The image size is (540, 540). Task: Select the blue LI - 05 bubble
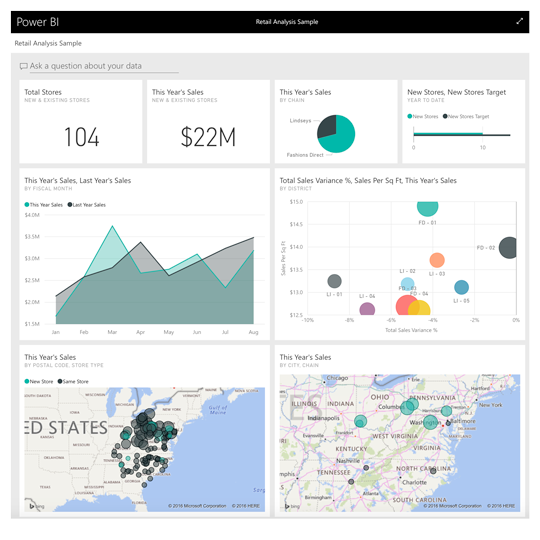(x=461, y=287)
